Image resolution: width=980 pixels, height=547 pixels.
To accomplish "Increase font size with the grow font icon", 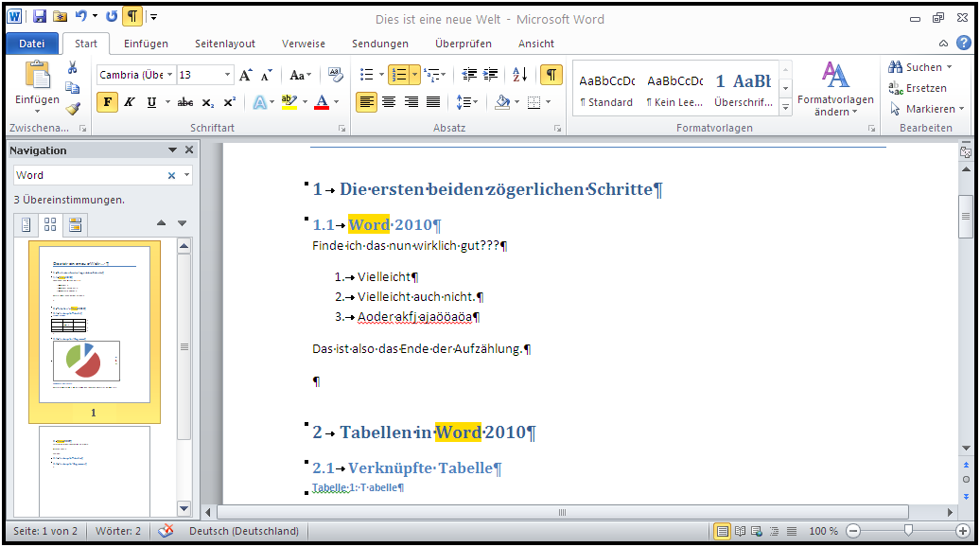I will pyautogui.click(x=246, y=75).
